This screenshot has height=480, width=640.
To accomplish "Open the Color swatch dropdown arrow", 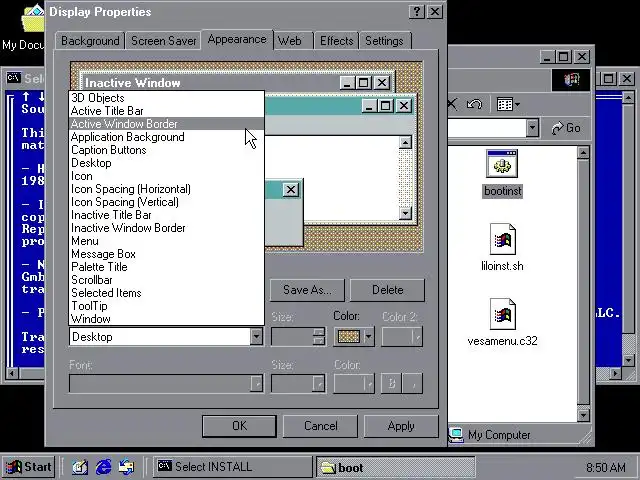I will (368, 337).
